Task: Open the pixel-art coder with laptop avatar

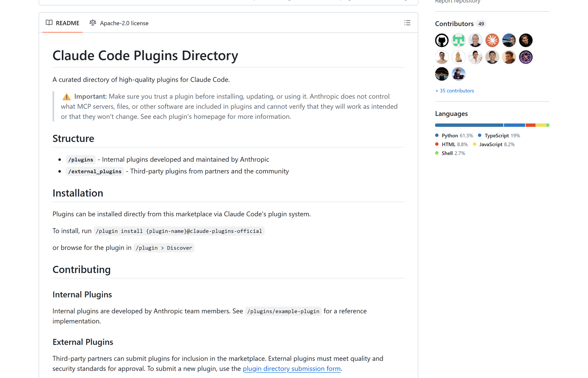Action: pos(459,74)
